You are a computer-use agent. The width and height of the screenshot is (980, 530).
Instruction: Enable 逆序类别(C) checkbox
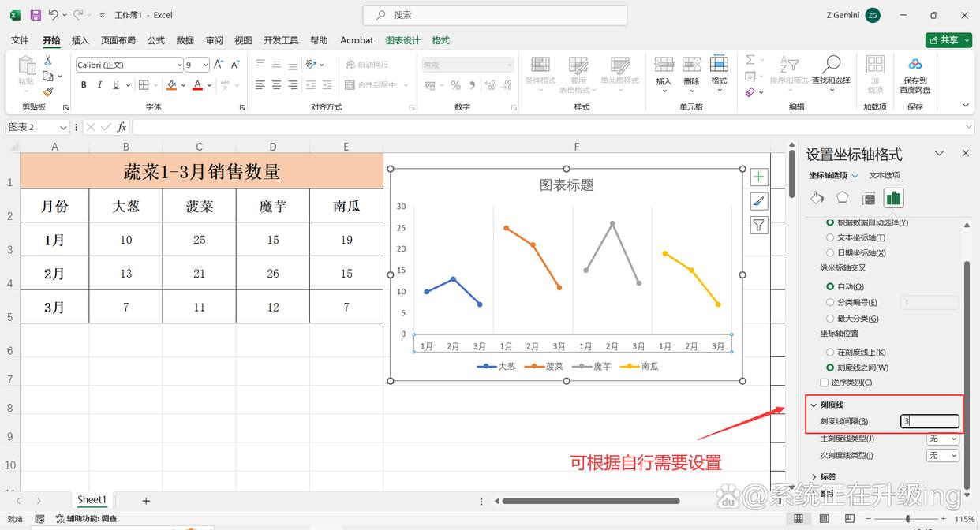pyautogui.click(x=825, y=383)
